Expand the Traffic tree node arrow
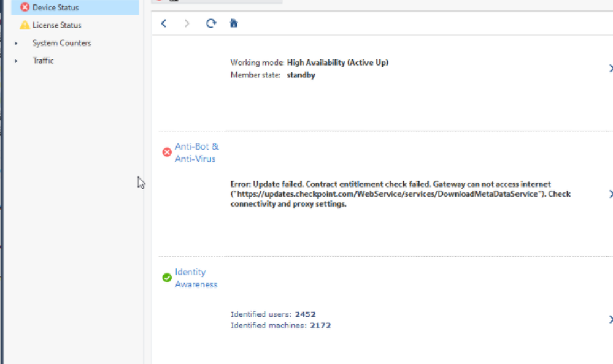 point(17,61)
